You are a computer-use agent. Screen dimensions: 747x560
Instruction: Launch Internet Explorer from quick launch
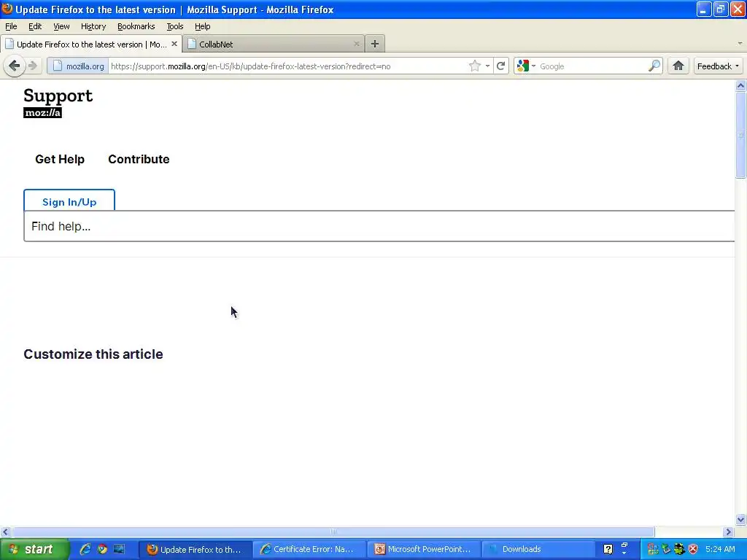85,549
